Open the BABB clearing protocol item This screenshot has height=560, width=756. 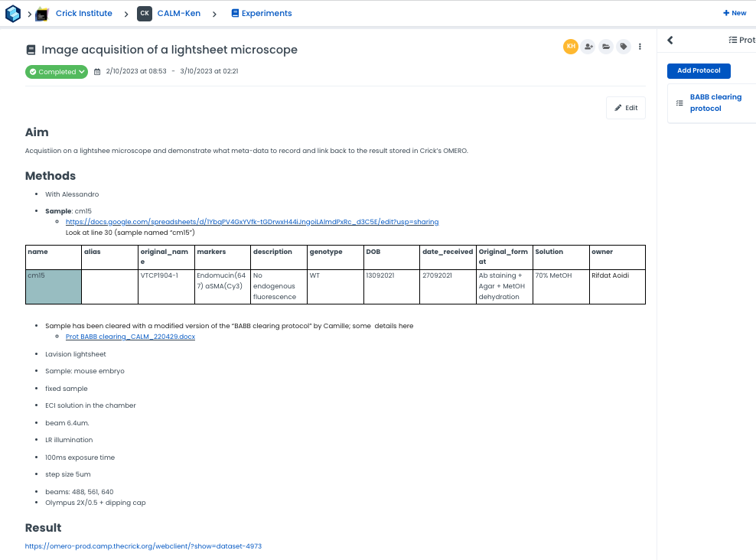point(715,103)
